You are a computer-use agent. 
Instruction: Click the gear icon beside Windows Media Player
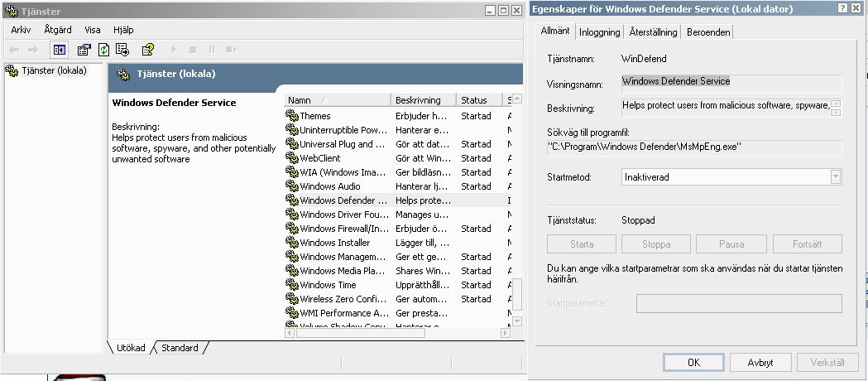(292, 271)
